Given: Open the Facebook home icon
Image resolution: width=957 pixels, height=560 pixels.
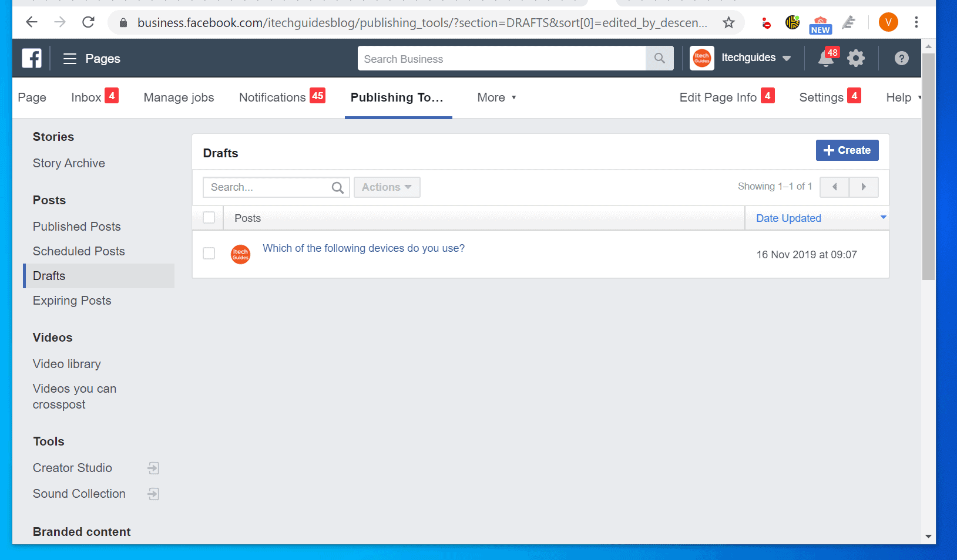Looking at the screenshot, I should 31,58.
